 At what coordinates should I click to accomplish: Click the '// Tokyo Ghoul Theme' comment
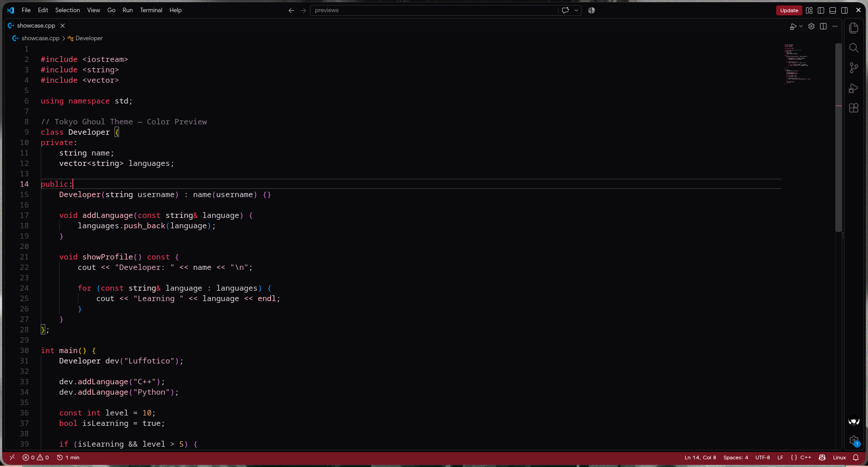[x=124, y=122]
